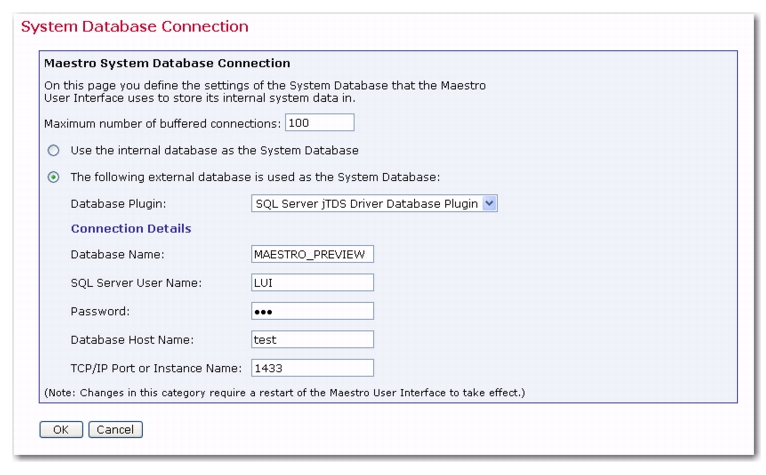The width and height of the screenshot is (766, 475).
Task: Focus the maximum buffered connections field
Action: pos(319,123)
